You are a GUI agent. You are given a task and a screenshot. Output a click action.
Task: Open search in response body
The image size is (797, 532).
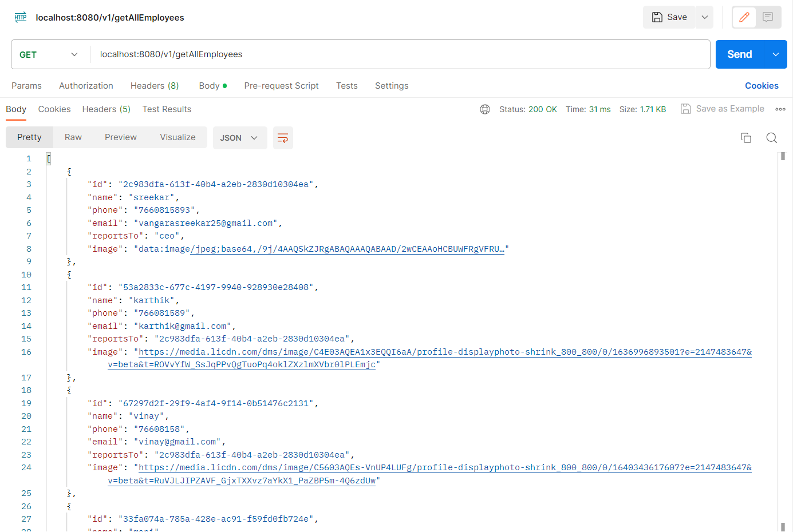(x=771, y=138)
